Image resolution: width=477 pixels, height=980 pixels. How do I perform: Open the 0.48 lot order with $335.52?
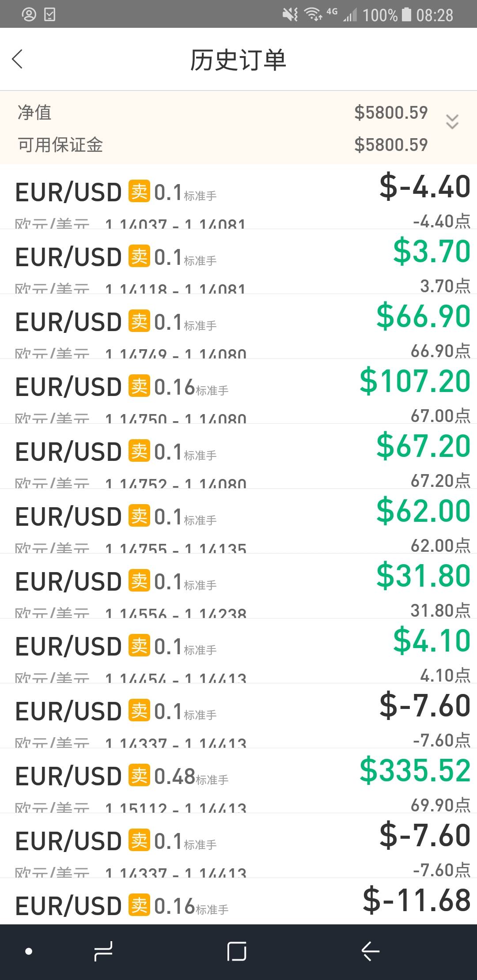pos(238,781)
